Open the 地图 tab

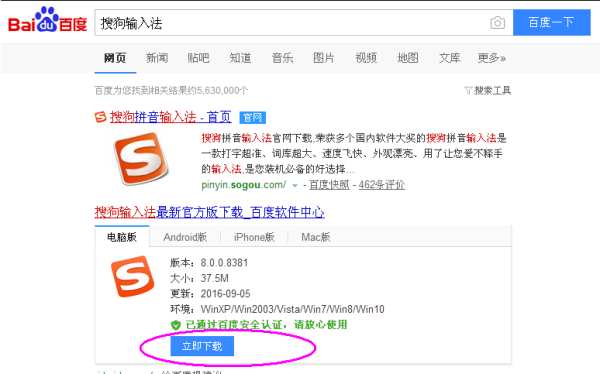(x=408, y=58)
